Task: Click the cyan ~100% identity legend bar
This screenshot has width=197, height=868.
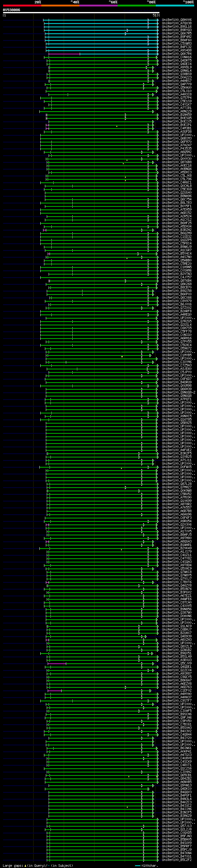Action: coord(175,6)
